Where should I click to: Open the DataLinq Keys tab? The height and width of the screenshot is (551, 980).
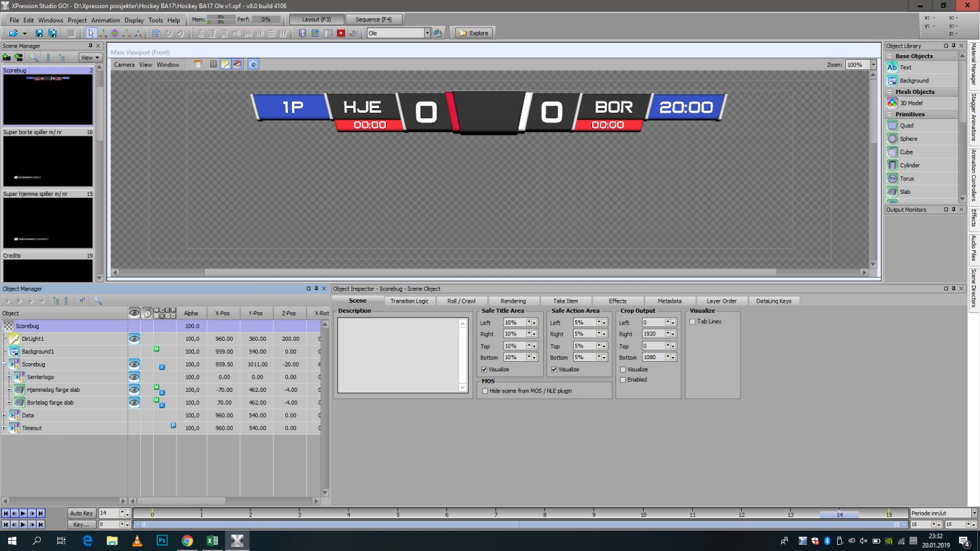click(774, 301)
